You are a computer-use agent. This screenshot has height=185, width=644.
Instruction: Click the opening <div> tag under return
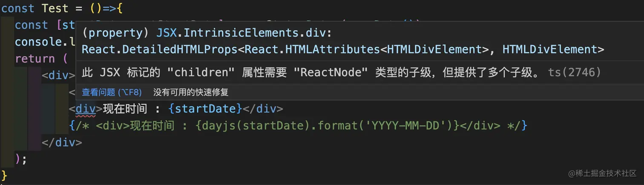(x=58, y=75)
